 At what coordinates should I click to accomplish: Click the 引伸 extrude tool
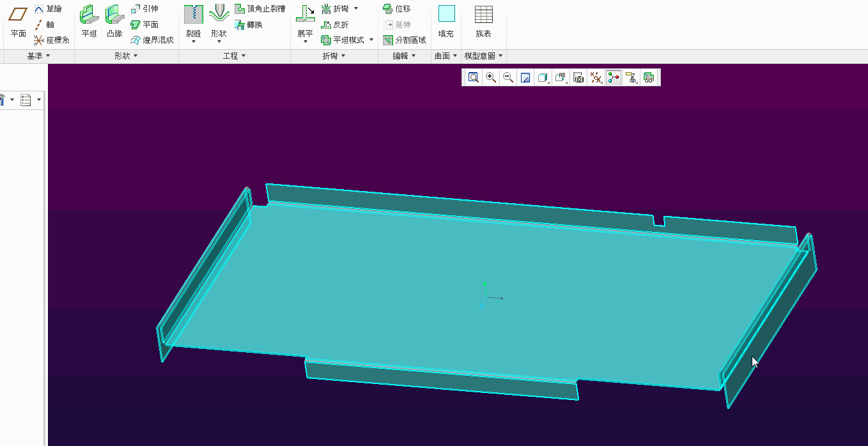(144, 9)
